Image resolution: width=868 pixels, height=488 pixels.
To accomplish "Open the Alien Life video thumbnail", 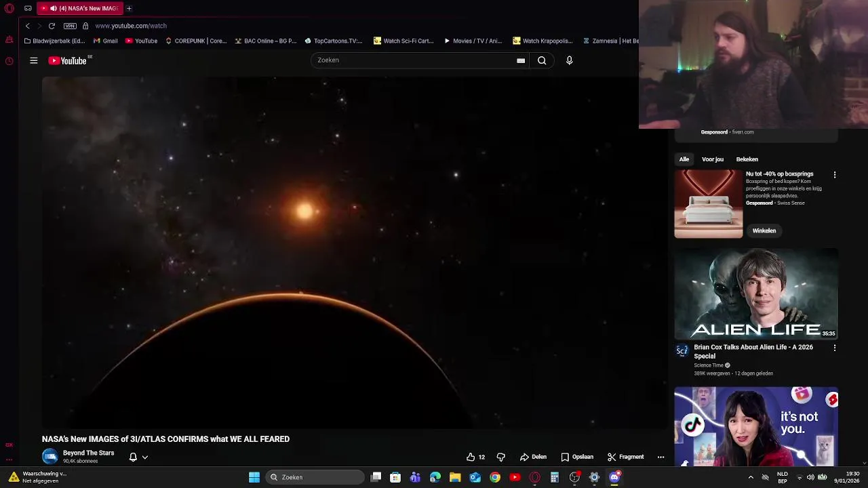I will tap(756, 293).
